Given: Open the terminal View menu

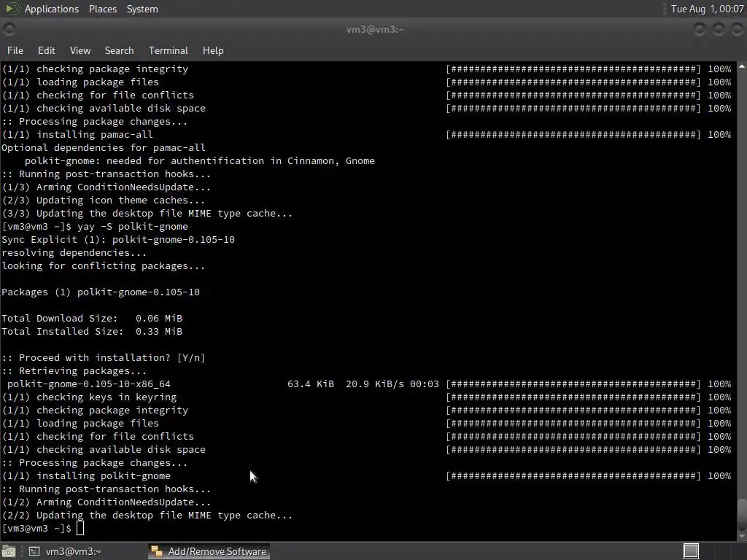Looking at the screenshot, I should tap(80, 50).
